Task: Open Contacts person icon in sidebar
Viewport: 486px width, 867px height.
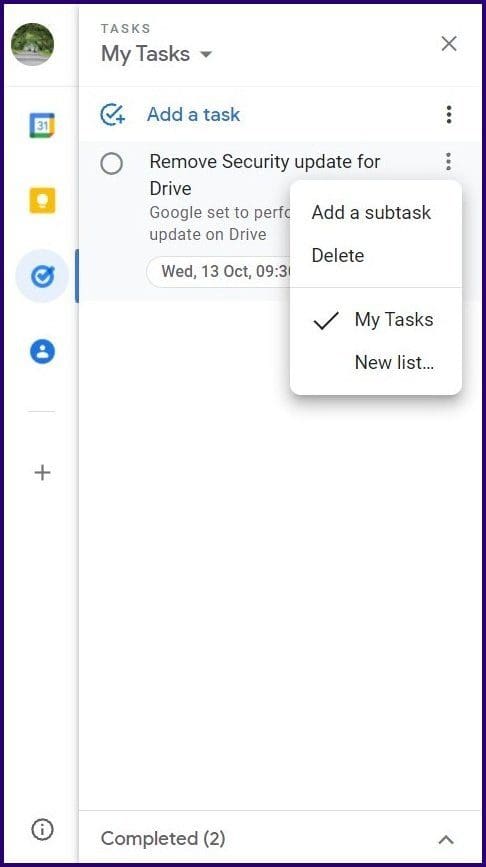Action: [x=42, y=351]
